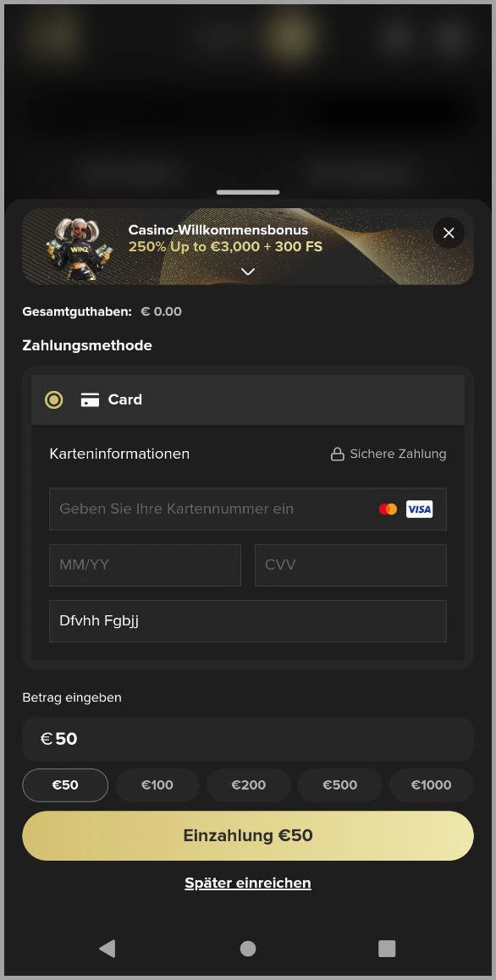Screen dimensions: 496x980
Task: Choose the highlighted €50 amount pill
Action: click(x=65, y=785)
